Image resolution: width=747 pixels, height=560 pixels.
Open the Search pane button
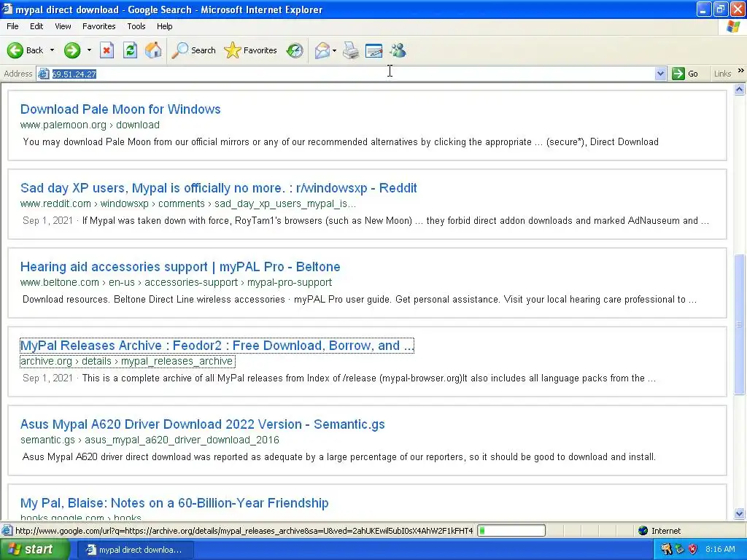(194, 50)
